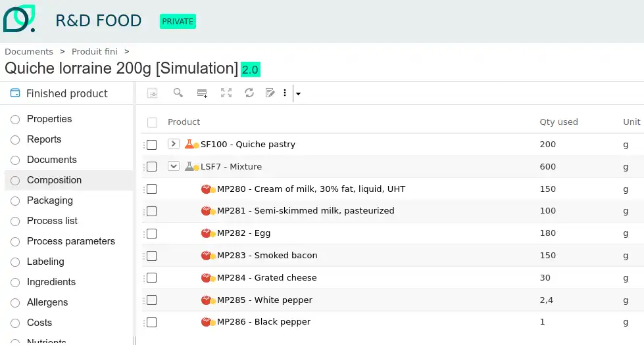Click the 600 quantity of LSF7 Mixture
This screenshot has width=644, height=345.
(x=547, y=166)
